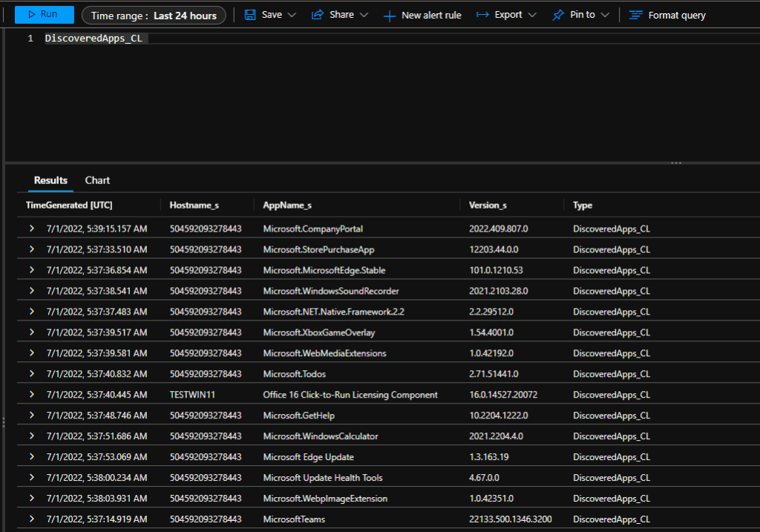Click the New alert rule plus icon

pyautogui.click(x=390, y=16)
